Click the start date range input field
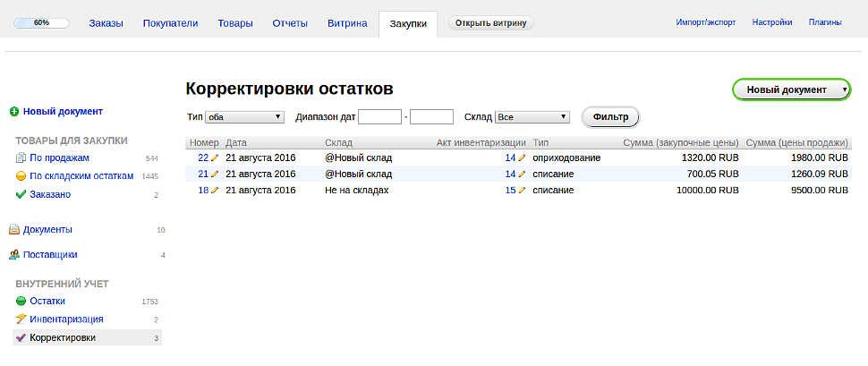868x366 pixels. 379,117
